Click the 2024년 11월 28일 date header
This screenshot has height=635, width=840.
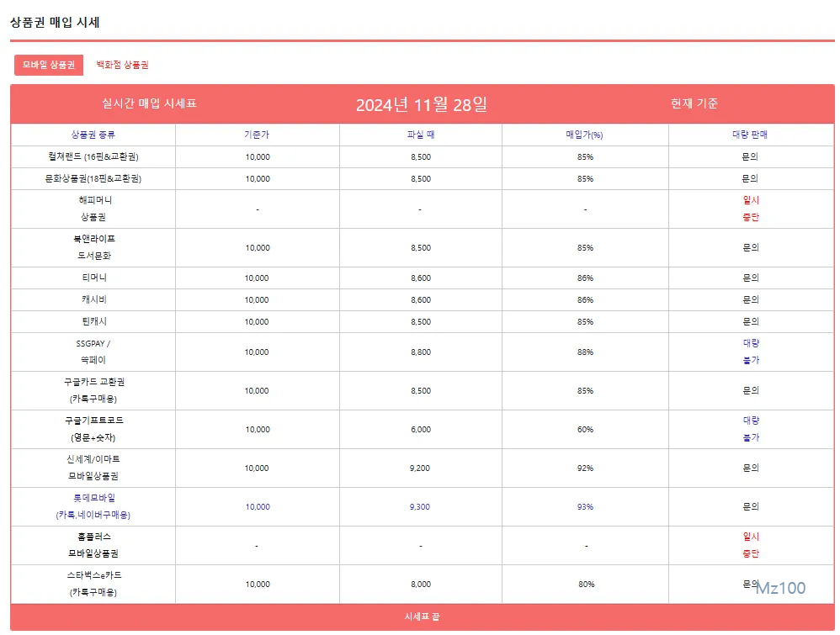tap(421, 105)
